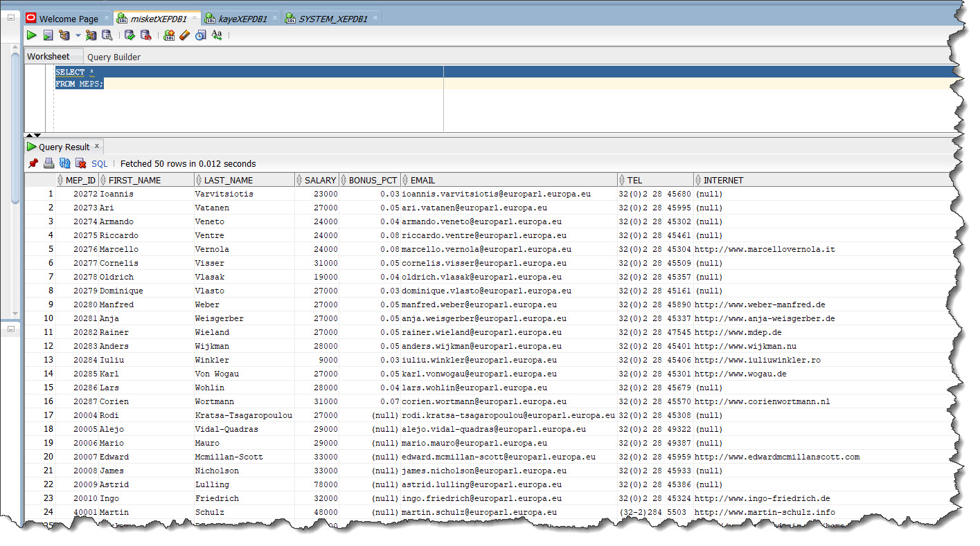Open the Query Builder tab
The image size is (980, 546).
[x=114, y=57]
